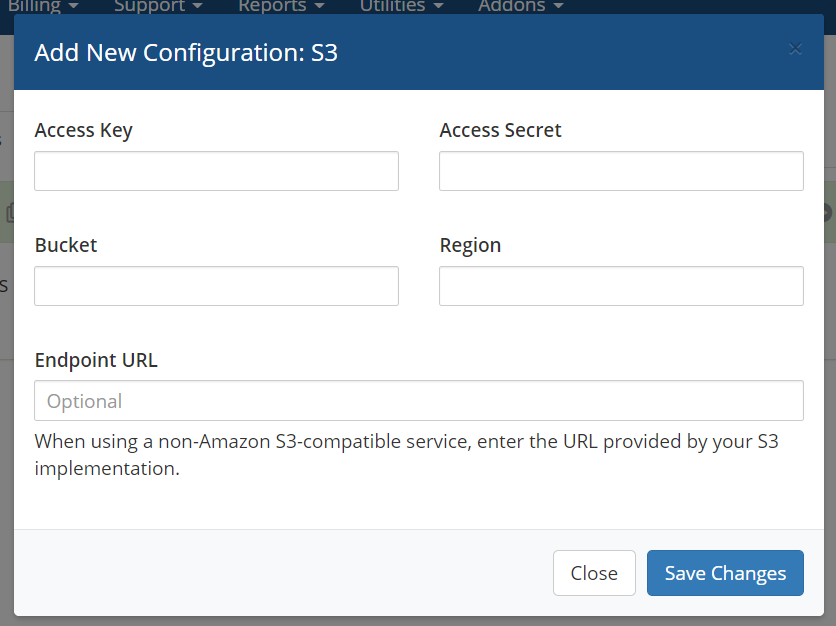Click the Endpoint URL label
836x626 pixels.
pyautogui.click(x=96, y=360)
